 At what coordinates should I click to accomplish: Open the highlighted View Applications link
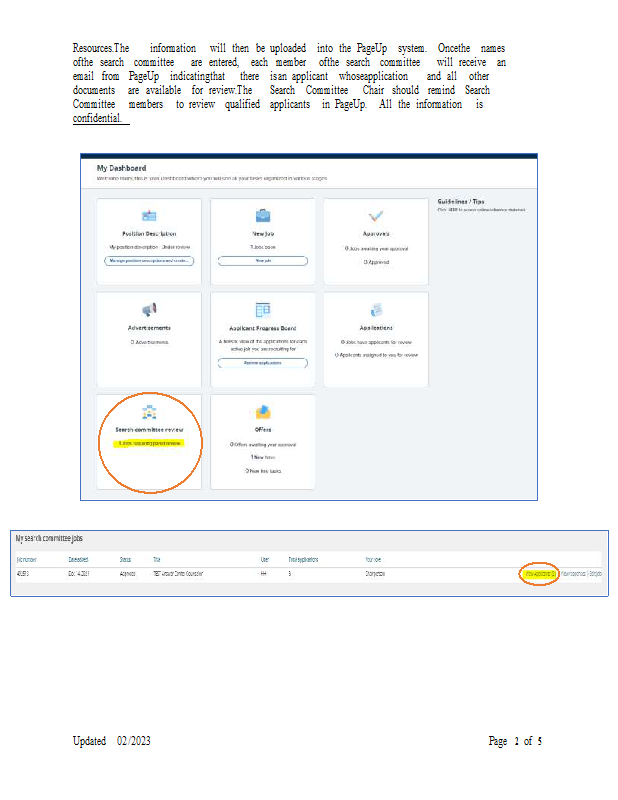pos(540,574)
